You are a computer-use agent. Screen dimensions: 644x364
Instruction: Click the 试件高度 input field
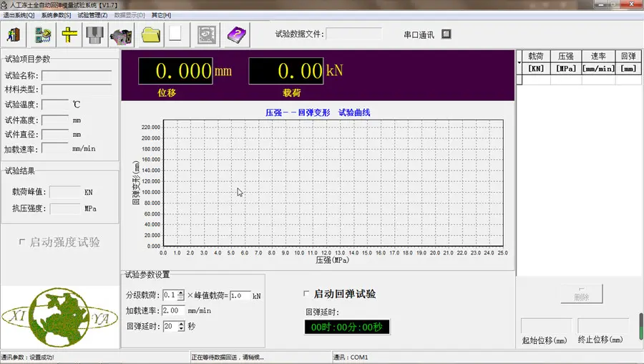[55, 120]
